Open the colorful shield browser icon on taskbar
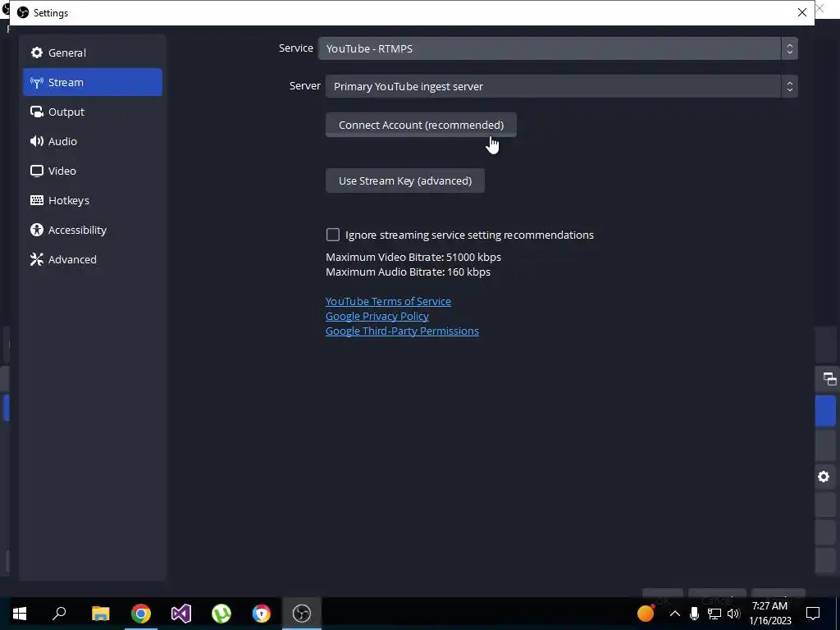Screen dimensions: 840x630 [262, 614]
